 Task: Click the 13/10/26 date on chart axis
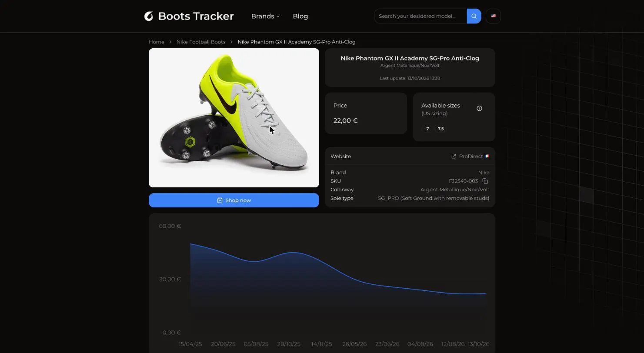click(478, 344)
